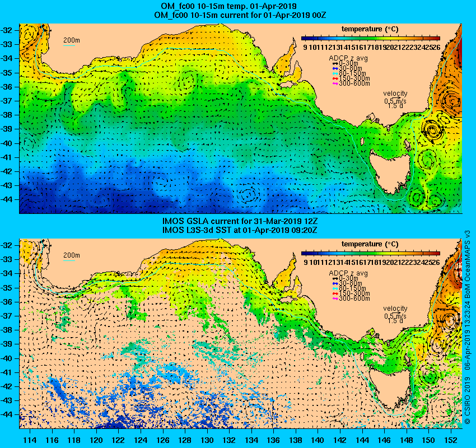The height and width of the screenshot is (448, 476).
Task: Click the 'IMOS GSLA current for 31-Mar-2019 12Z' title
Action: click(240, 221)
